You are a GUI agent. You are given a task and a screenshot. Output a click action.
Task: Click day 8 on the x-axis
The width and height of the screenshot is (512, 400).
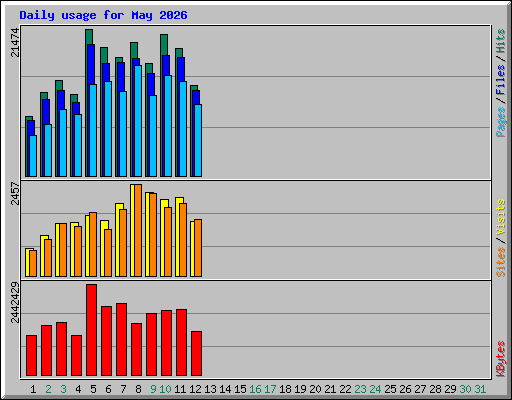pyautogui.click(x=138, y=389)
